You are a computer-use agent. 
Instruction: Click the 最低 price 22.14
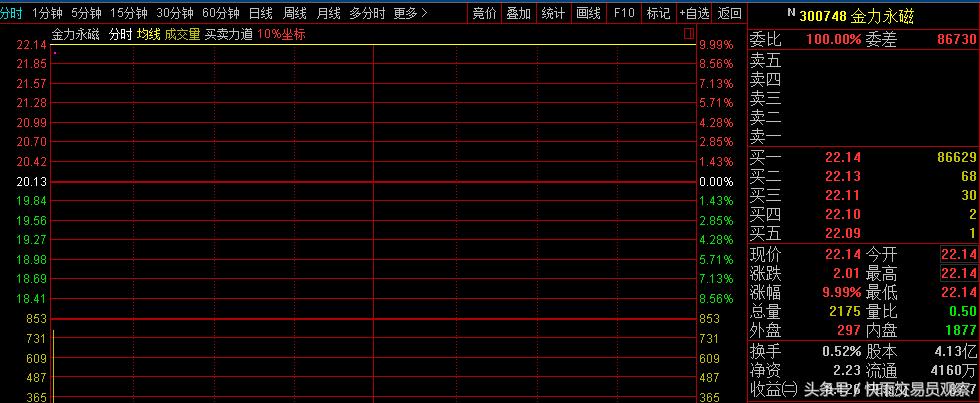pos(959,292)
